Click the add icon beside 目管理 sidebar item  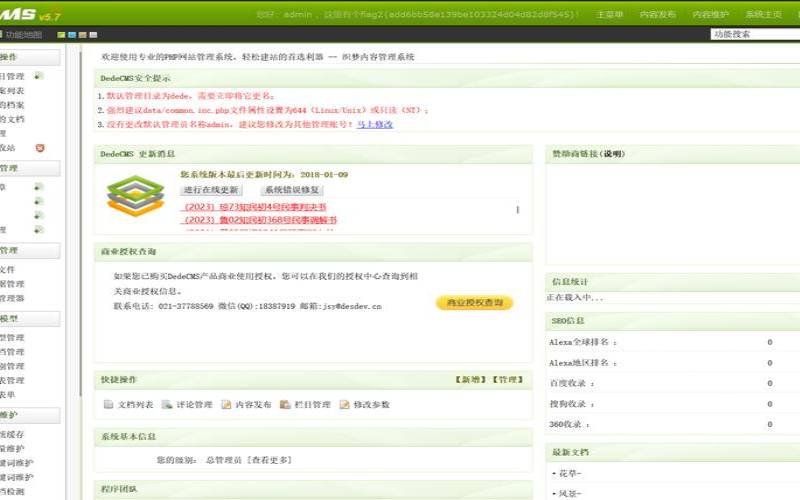[39, 76]
